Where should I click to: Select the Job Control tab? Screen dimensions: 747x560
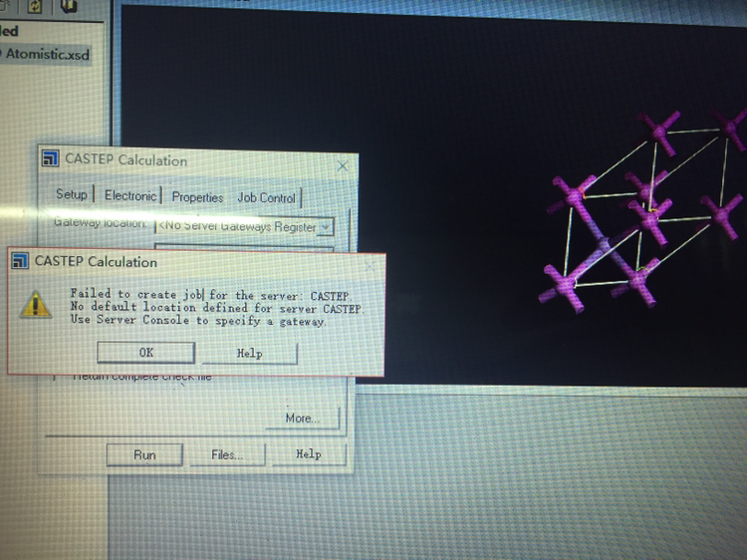point(267,197)
